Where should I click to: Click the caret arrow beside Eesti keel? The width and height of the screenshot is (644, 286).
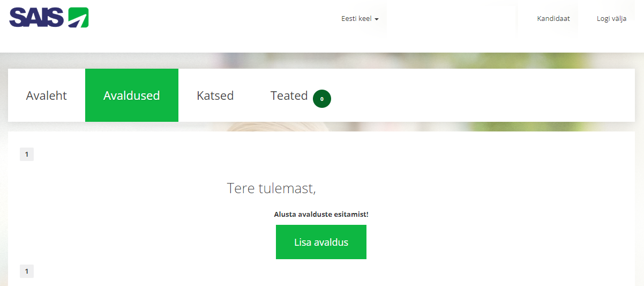point(377,19)
